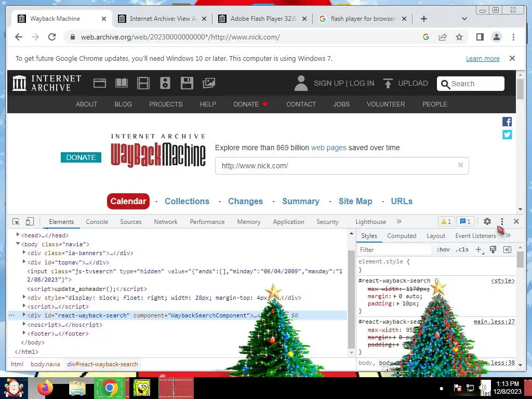Viewport: 532px width, 399px height.
Task: Go back with the browser back arrow
Action: [x=19, y=37]
